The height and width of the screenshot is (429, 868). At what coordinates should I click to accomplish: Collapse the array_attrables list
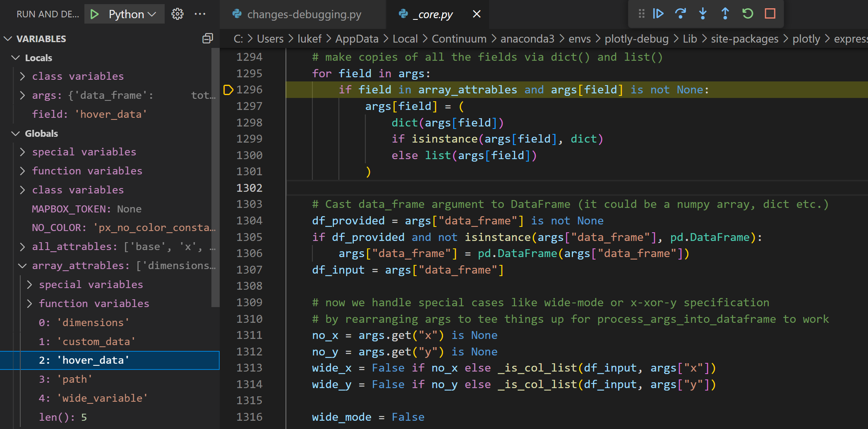[23, 266]
